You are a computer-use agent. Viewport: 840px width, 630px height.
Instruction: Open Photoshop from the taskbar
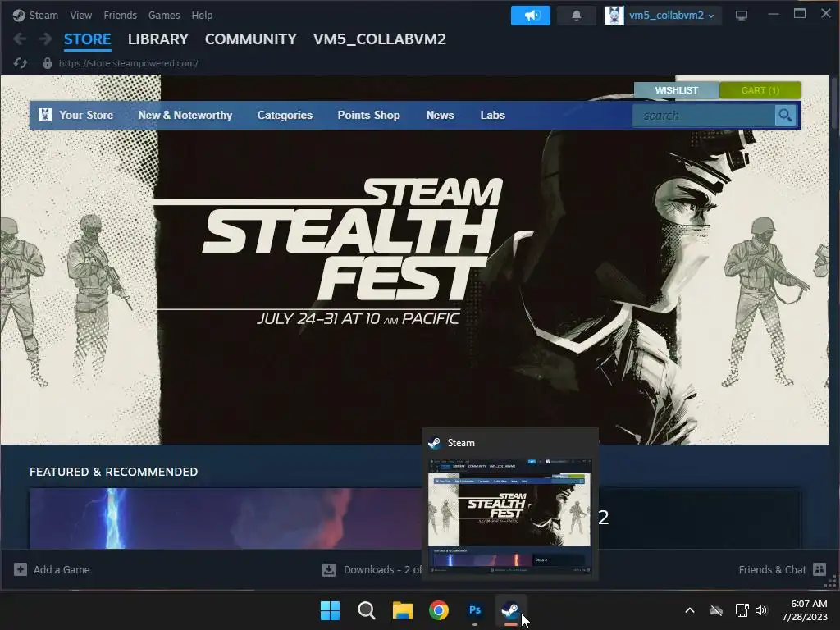click(475, 610)
